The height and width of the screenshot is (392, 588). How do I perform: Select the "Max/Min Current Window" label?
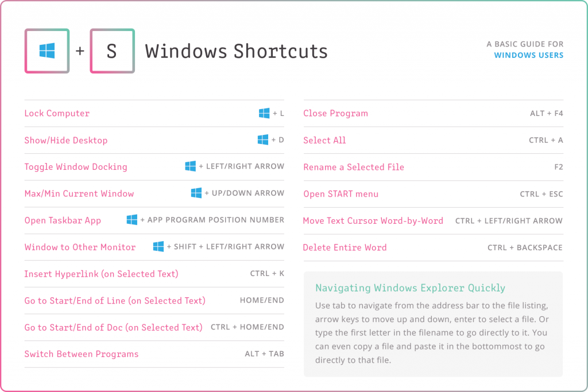[79, 193]
